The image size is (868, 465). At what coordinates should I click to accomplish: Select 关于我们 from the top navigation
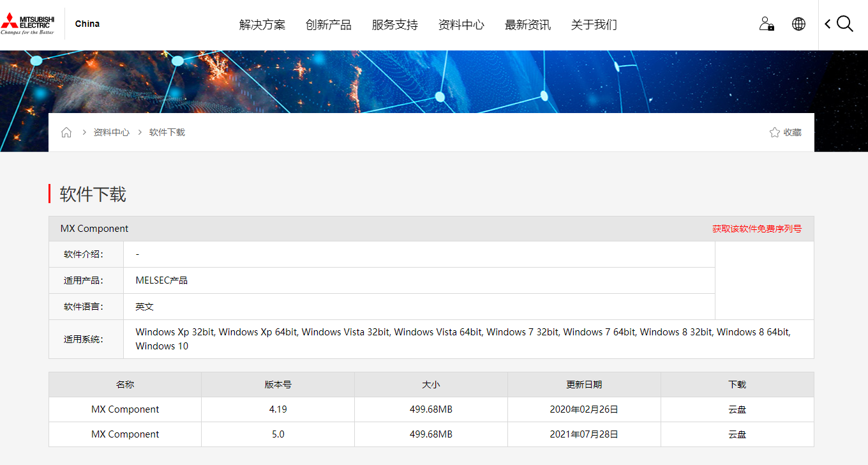594,24
